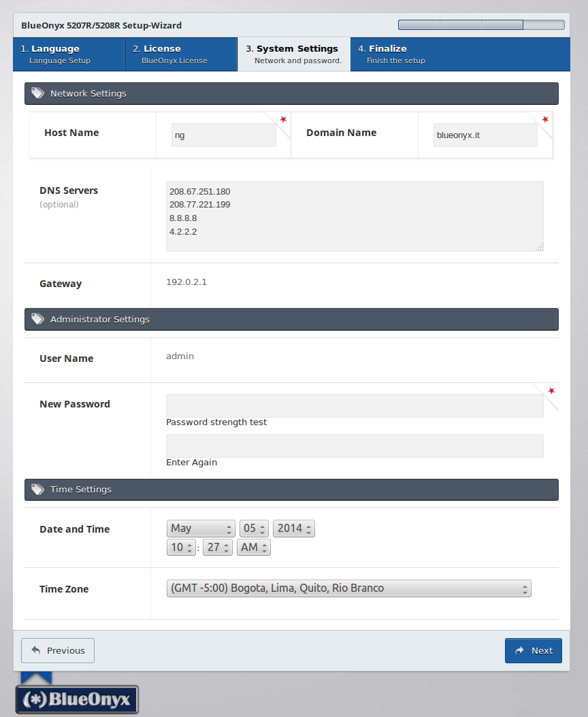Screen dimensions: 588x717
Task: Open the year dropdown showing 2014
Action: pos(294,528)
